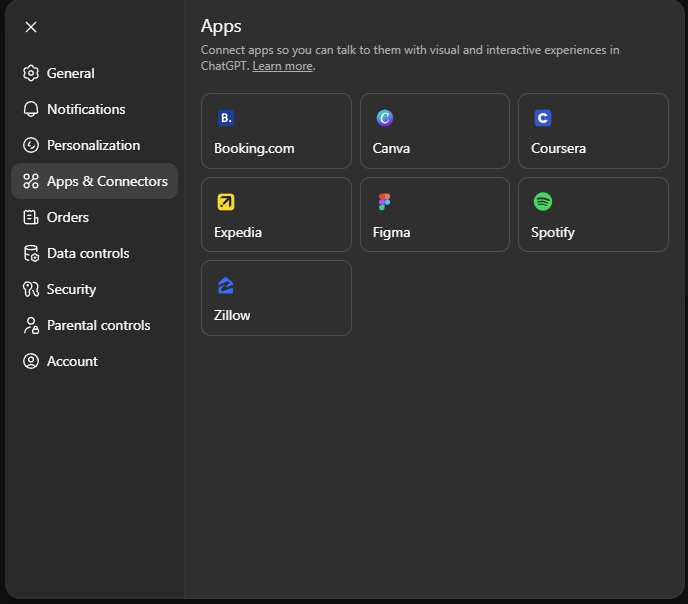
Task: Click the Security key icon
Action: point(31,289)
